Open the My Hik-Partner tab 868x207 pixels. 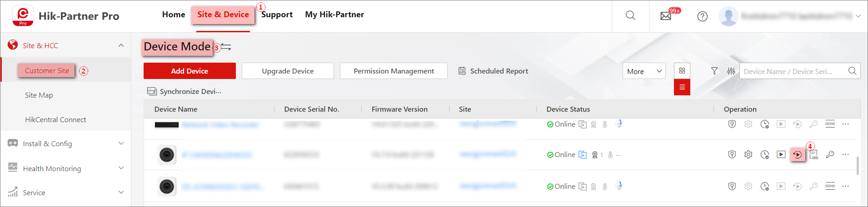[x=334, y=15]
